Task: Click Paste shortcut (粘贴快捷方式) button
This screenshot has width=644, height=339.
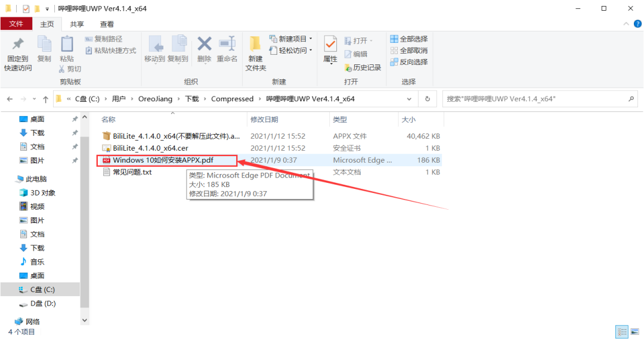Action: [110, 51]
